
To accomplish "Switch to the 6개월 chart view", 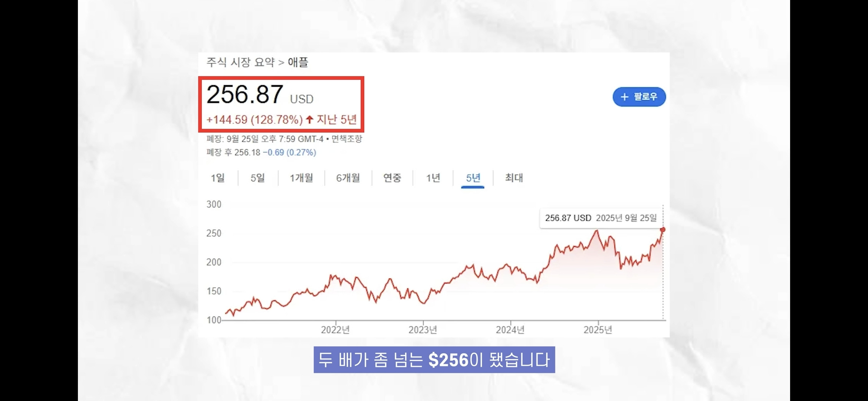I will tap(348, 178).
